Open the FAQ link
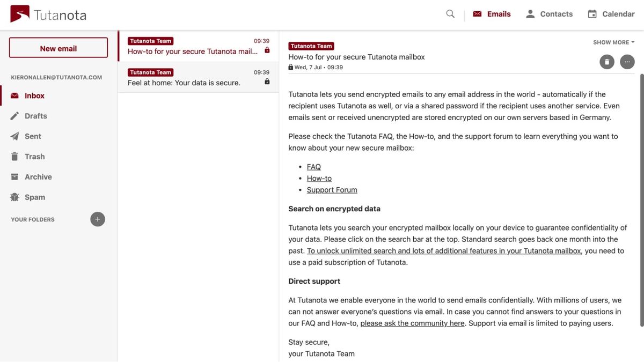Screen dimensions: 644x362 [x=313, y=166]
